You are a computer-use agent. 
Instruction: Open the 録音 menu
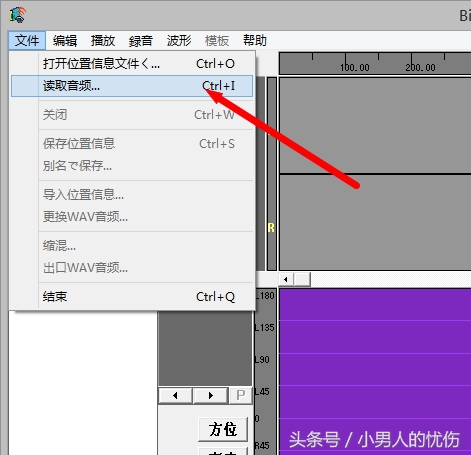(x=141, y=41)
